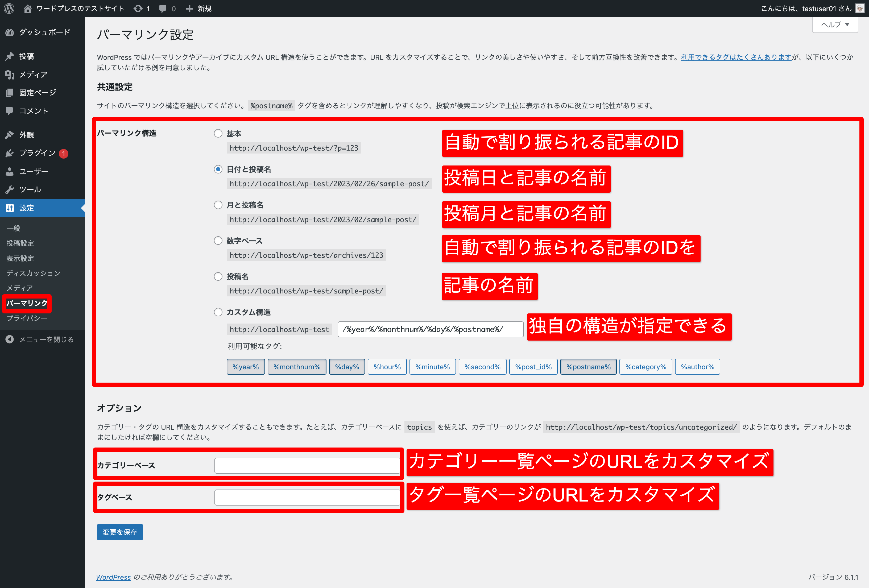869x588 pixels.
Task: Select the 投稿名 radio button
Action: click(218, 277)
